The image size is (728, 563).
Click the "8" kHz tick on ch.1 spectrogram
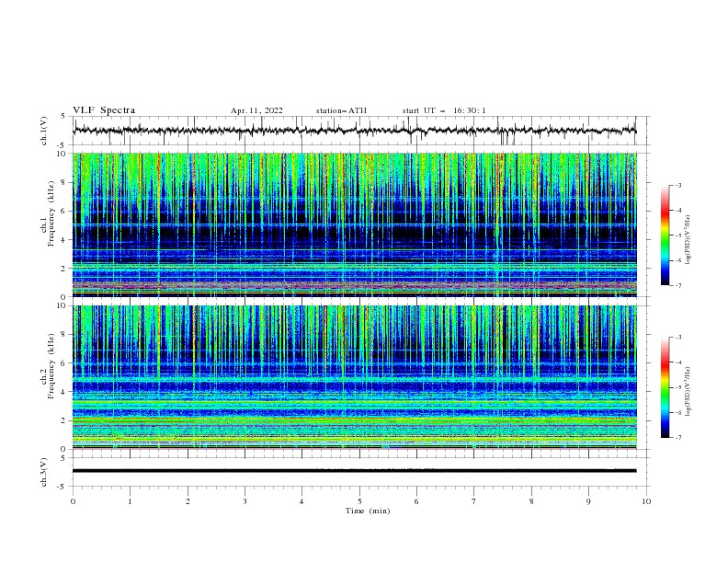pyautogui.click(x=64, y=182)
